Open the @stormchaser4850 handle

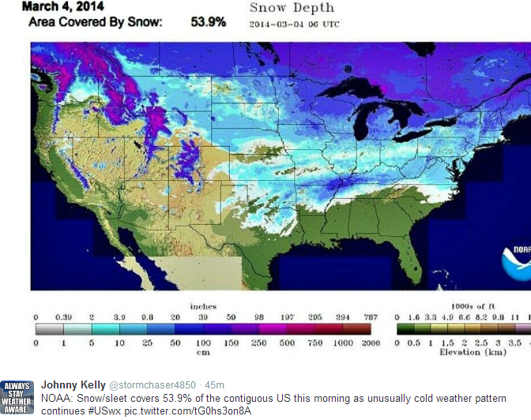pyautogui.click(x=153, y=385)
